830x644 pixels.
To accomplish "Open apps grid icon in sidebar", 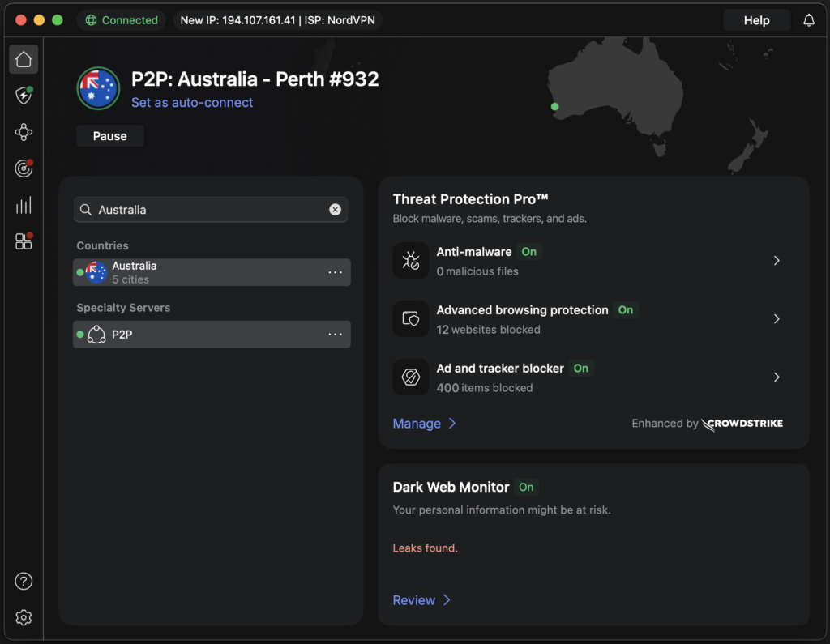I will (24, 241).
